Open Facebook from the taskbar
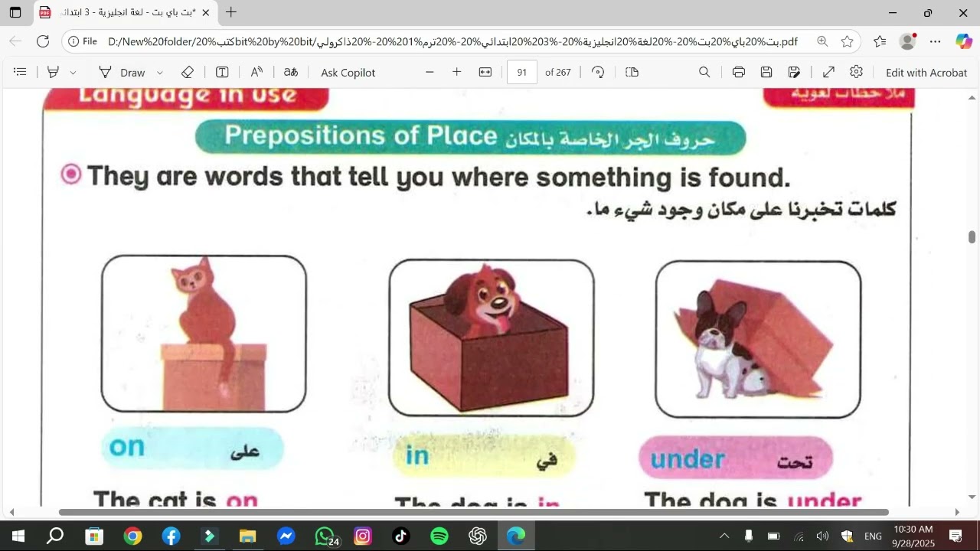 171,536
